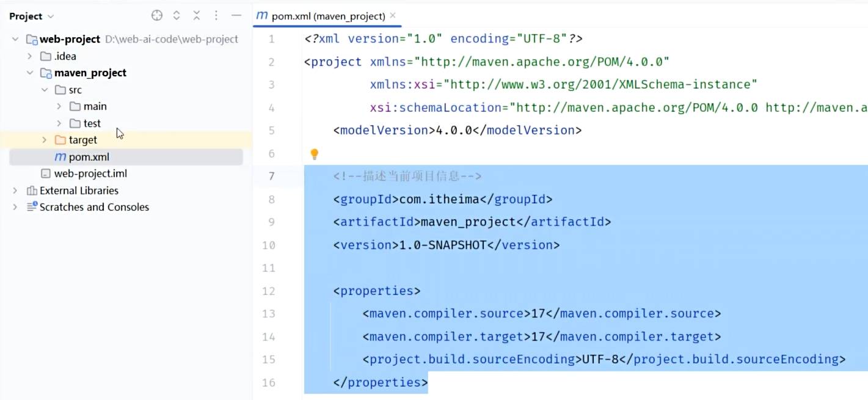The width and height of the screenshot is (868, 400).
Task: Collapse the web-project root node
Action: [x=15, y=39]
